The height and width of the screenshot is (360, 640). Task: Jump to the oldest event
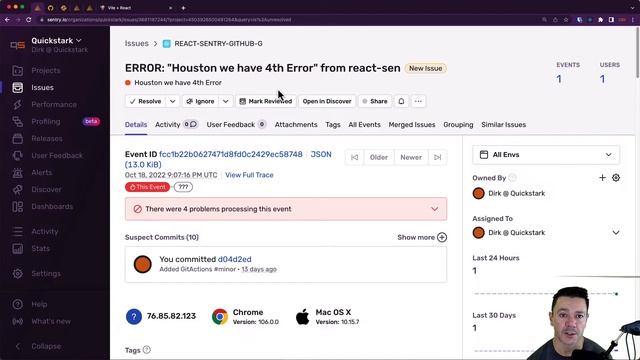tap(354, 158)
